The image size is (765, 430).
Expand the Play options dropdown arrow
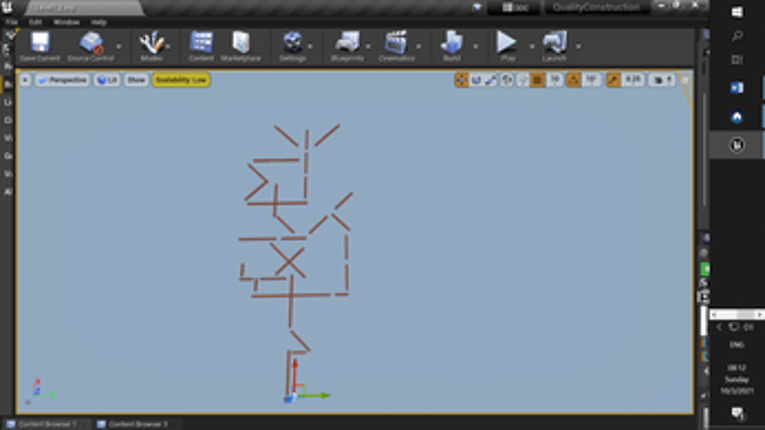(532, 46)
